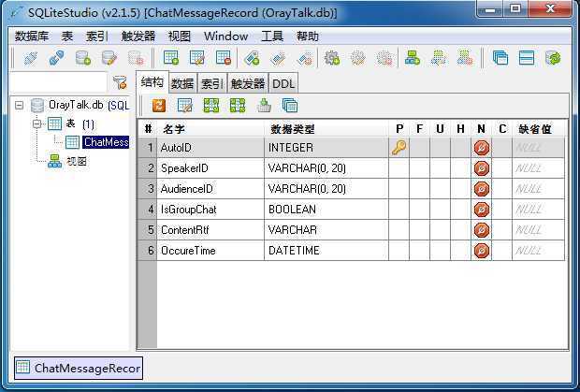Click the not-null icon in OccureTime row
The image size is (580, 392).
[x=481, y=251]
